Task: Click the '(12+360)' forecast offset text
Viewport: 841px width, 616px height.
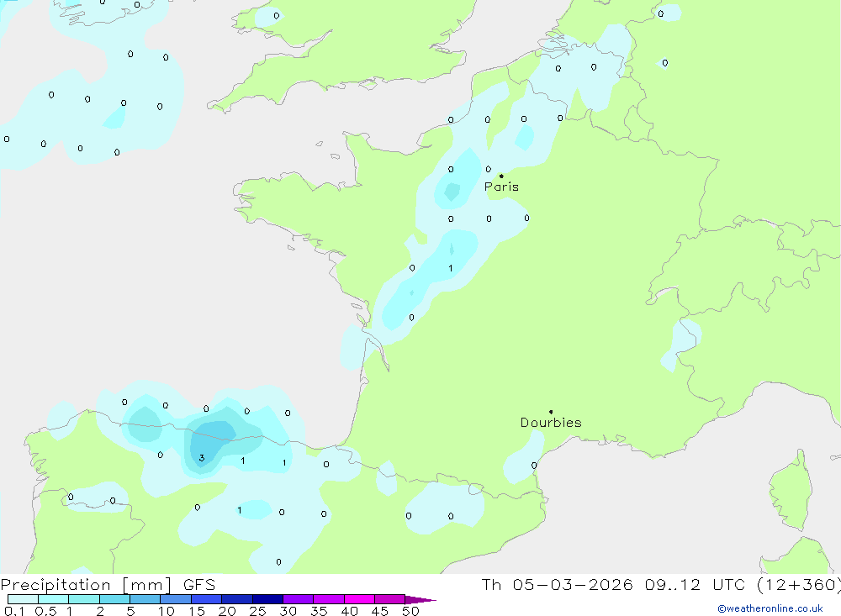Action: pyautogui.click(x=799, y=585)
